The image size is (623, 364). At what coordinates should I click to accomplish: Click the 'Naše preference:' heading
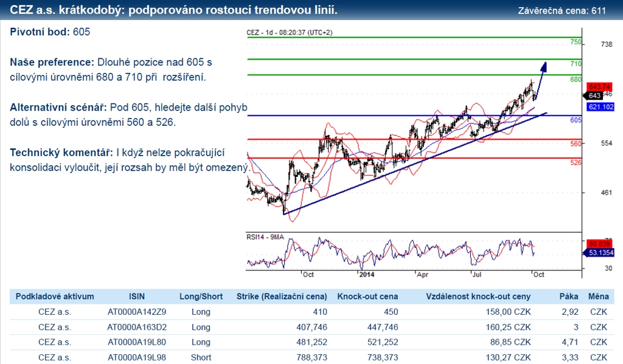tap(52, 63)
